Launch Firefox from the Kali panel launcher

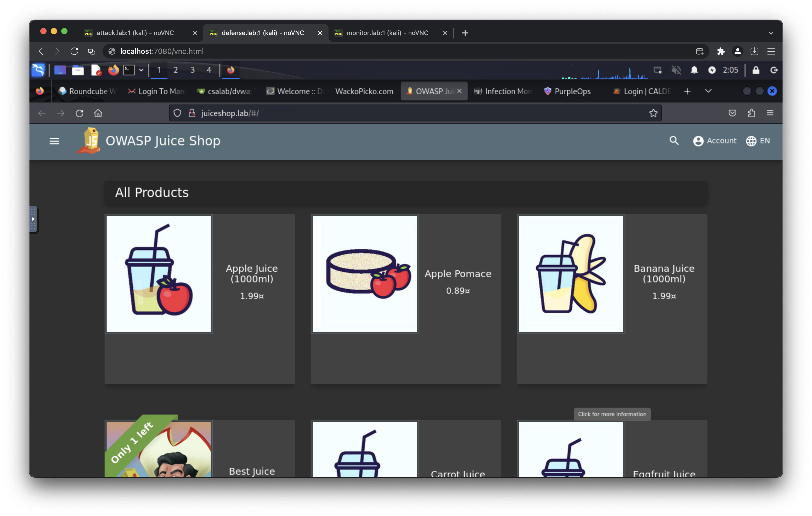113,70
